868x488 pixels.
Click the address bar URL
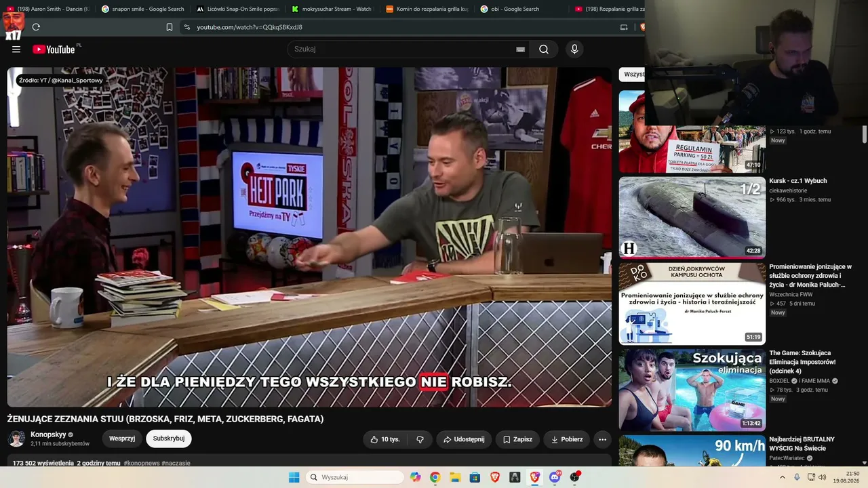(250, 27)
